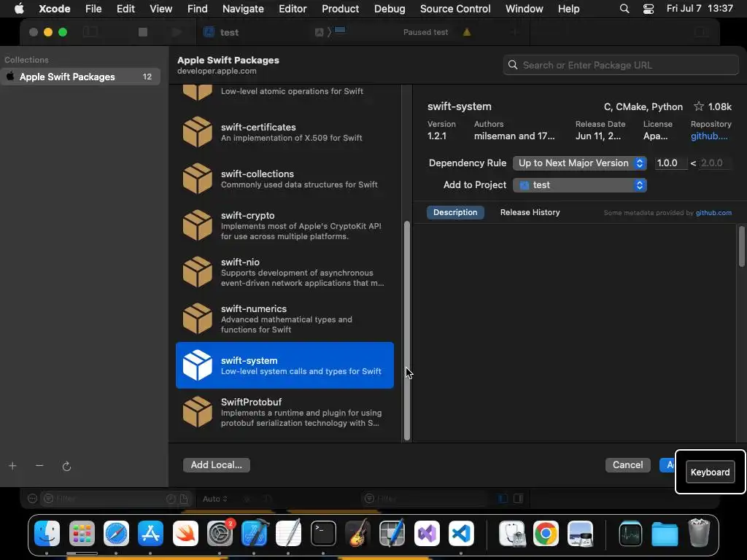This screenshot has width=747, height=560.
Task: Click the Xcode icon in the Dock
Action: tap(255, 533)
